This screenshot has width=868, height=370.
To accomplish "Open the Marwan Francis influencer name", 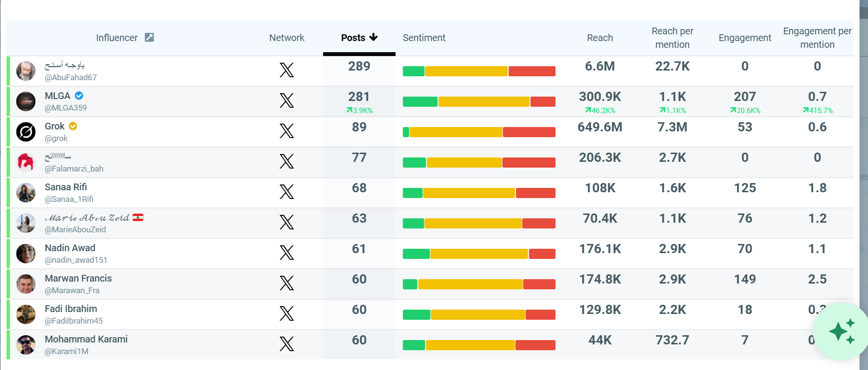I will 78,278.
